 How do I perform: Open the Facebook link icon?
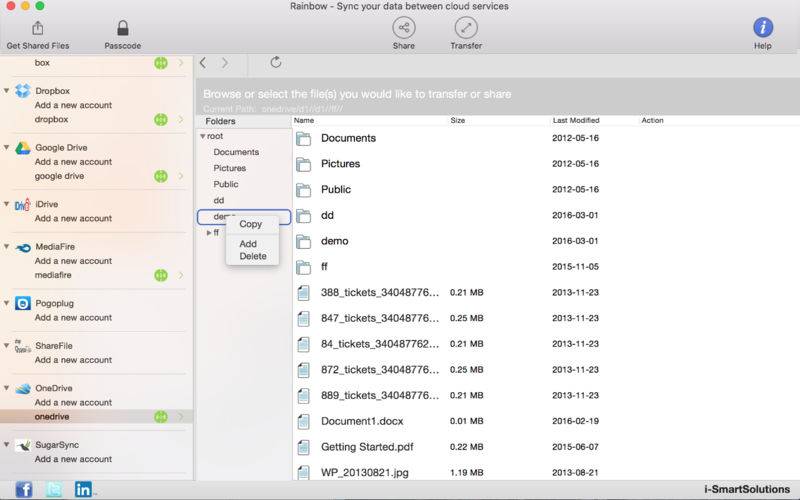23,490
